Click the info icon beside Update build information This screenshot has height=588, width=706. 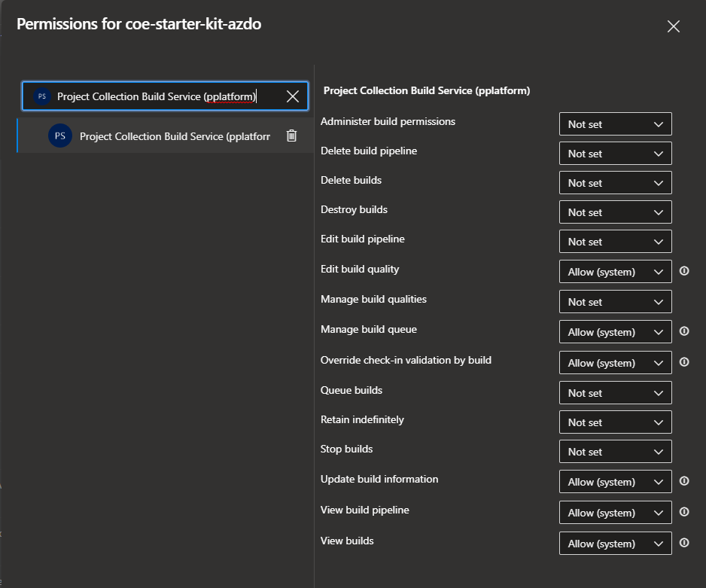pyautogui.click(x=684, y=481)
